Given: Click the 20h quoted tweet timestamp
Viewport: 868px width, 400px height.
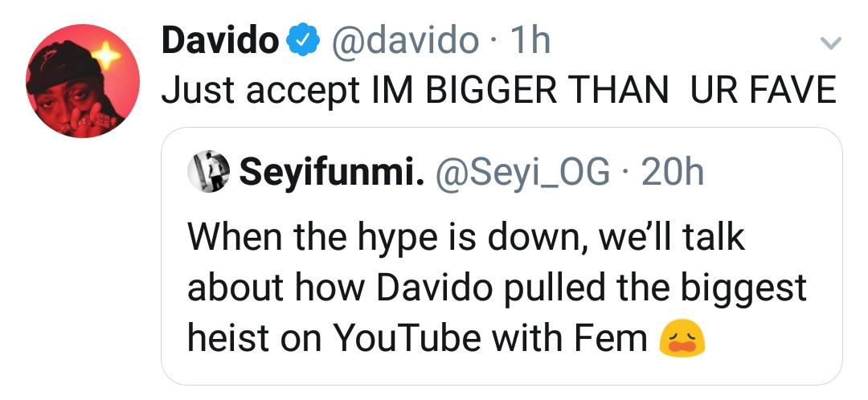Looking at the screenshot, I should [x=675, y=172].
